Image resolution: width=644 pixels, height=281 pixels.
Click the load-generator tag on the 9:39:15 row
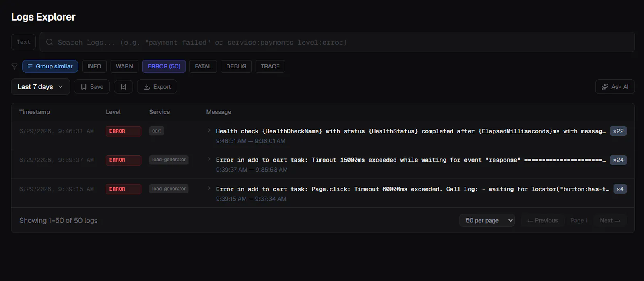tap(169, 189)
